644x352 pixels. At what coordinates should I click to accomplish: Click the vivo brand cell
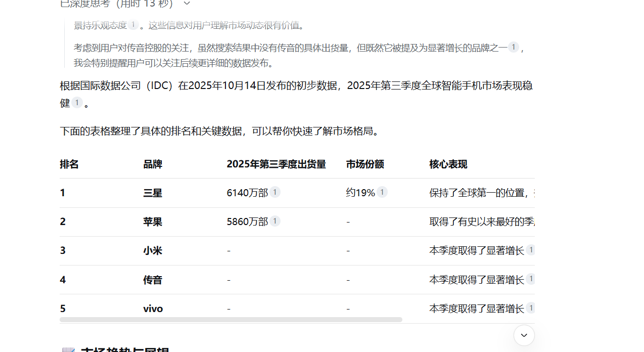153,309
